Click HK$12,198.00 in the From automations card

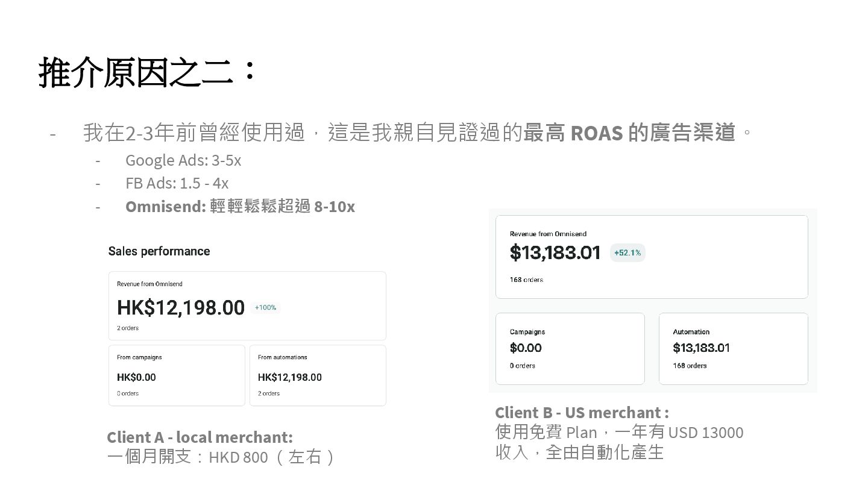(290, 377)
